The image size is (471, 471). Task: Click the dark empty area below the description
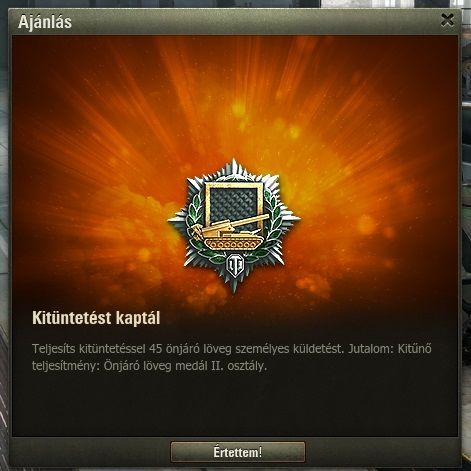(x=235, y=405)
